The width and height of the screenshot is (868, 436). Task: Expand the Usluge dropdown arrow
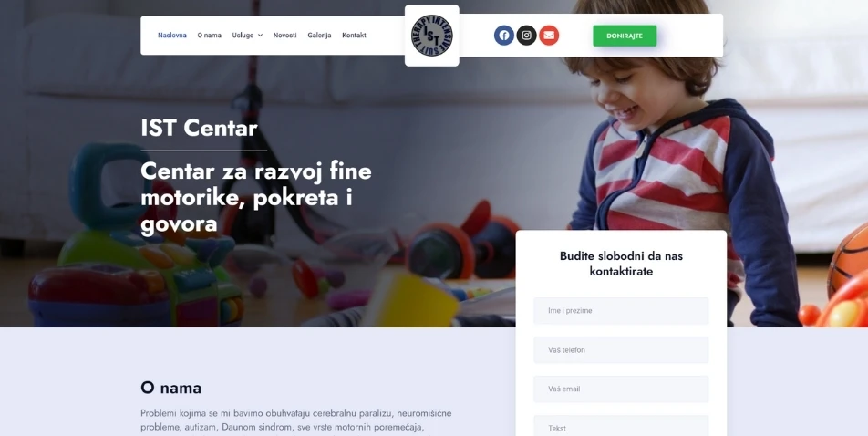(x=260, y=36)
